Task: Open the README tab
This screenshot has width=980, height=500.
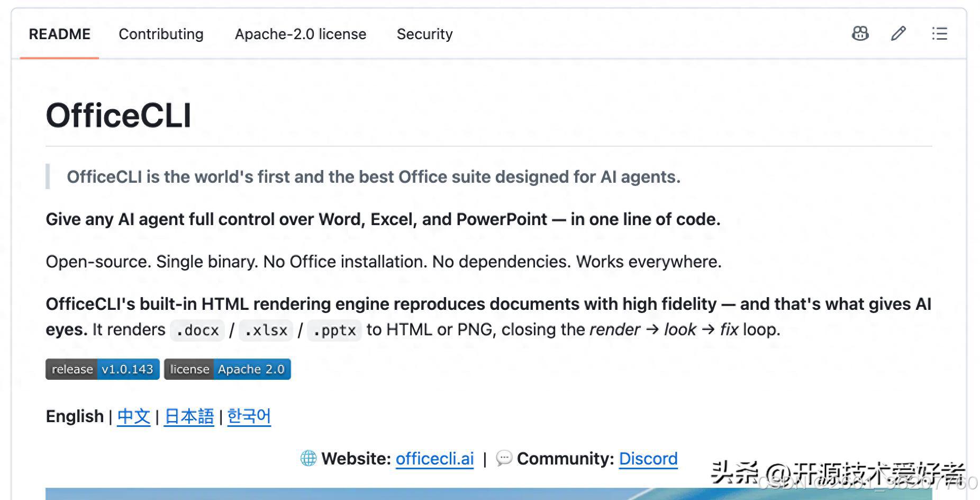Action: [x=59, y=34]
